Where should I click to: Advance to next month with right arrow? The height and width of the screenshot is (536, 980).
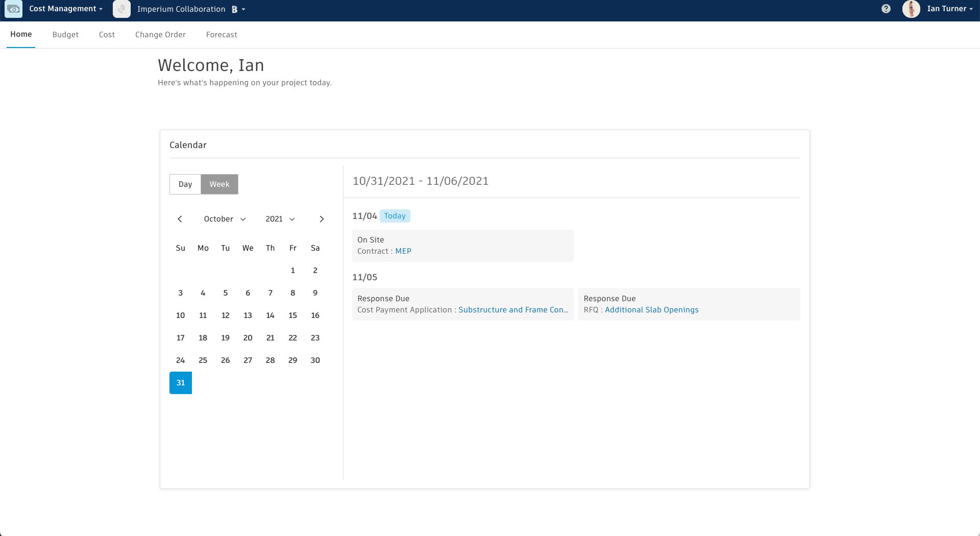[x=322, y=219]
